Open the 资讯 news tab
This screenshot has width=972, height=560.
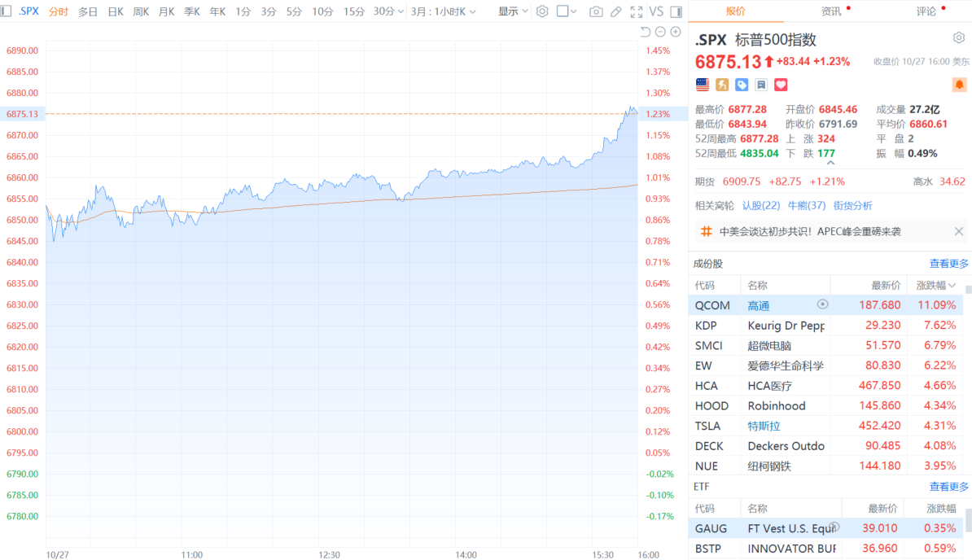831,11
